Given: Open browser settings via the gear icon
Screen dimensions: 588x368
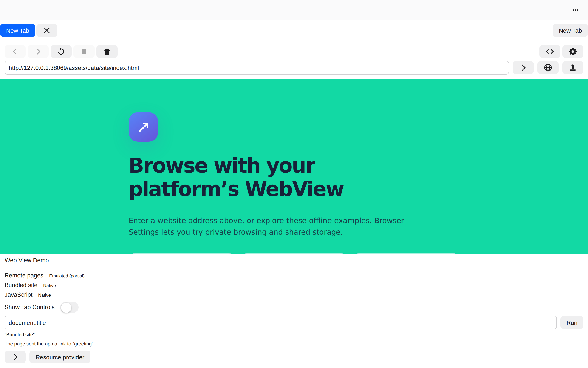Looking at the screenshot, I should click(573, 51).
